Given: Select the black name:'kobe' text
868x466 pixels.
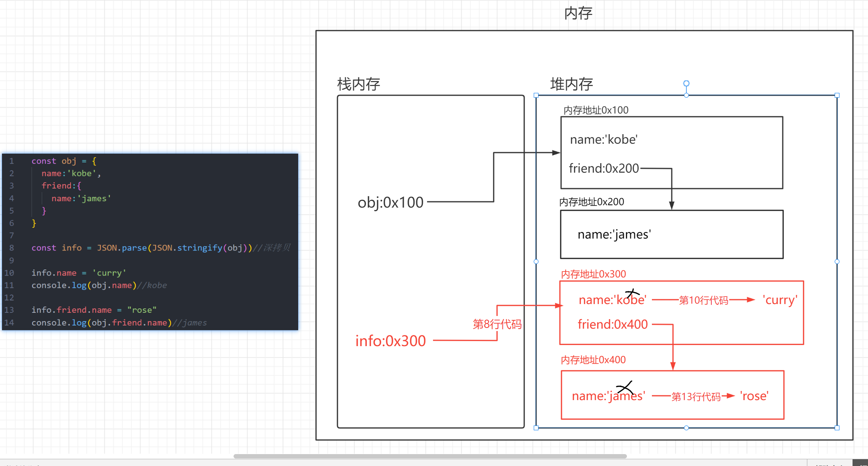Looking at the screenshot, I should pos(604,139).
